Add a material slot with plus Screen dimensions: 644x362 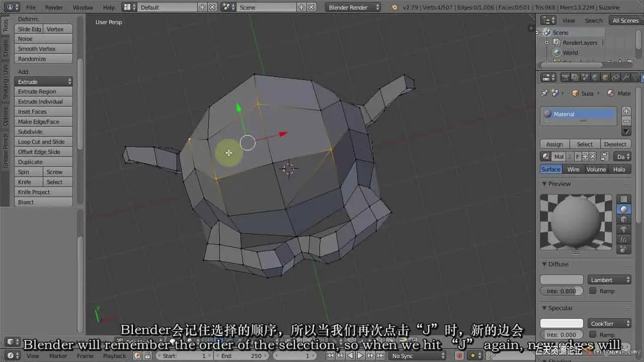[x=626, y=111]
